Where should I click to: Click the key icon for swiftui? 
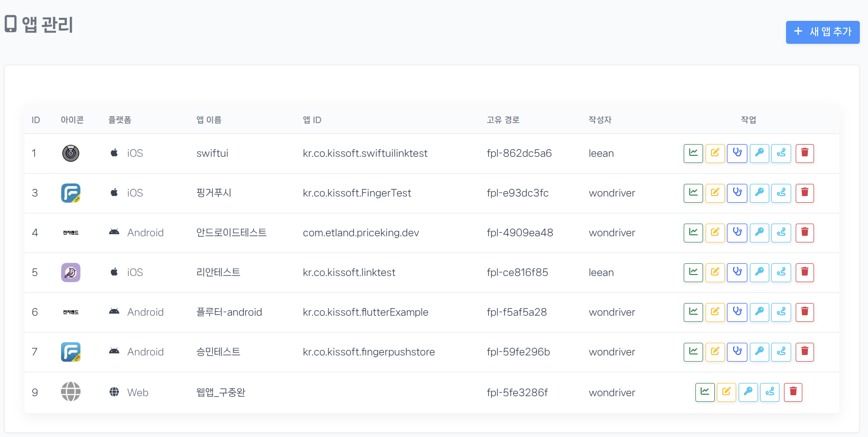[x=759, y=153]
